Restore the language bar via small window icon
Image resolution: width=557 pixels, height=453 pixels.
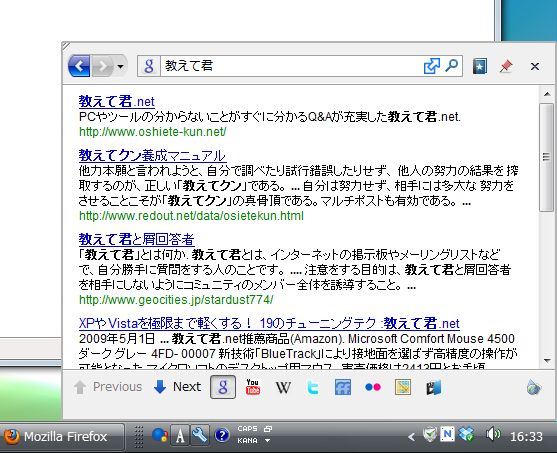tap(268, 429)
